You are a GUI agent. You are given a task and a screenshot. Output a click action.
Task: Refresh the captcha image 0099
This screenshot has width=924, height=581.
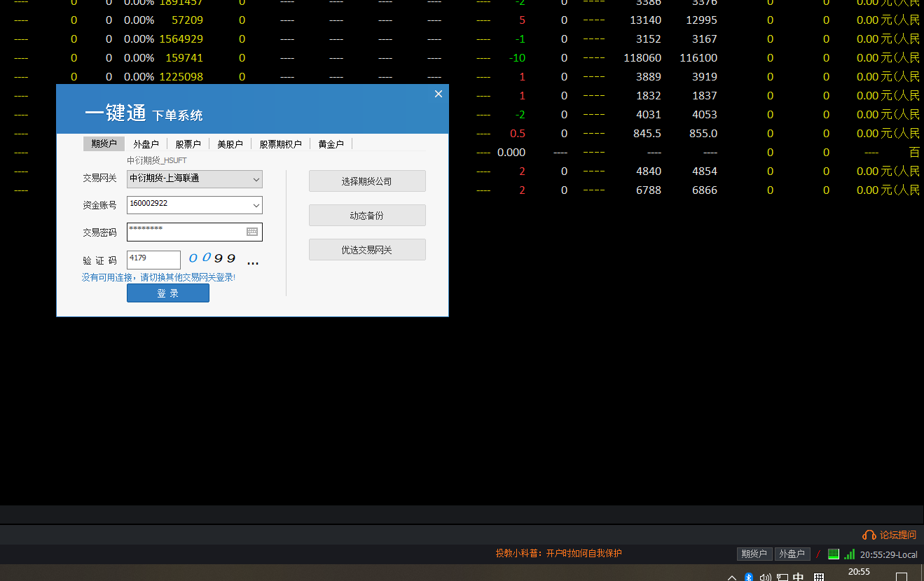(212, 259)
